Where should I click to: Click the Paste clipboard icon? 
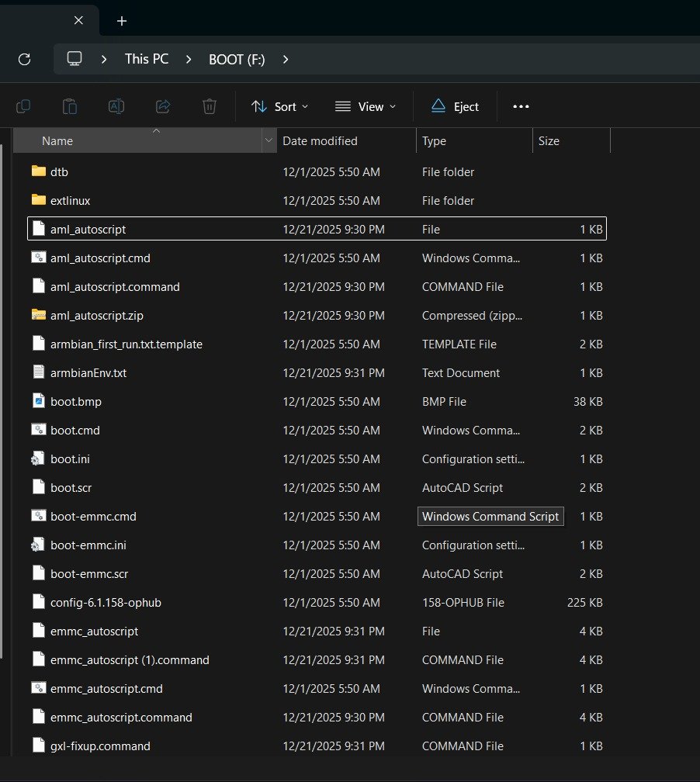pyautogui.click(x=70, y=106)
